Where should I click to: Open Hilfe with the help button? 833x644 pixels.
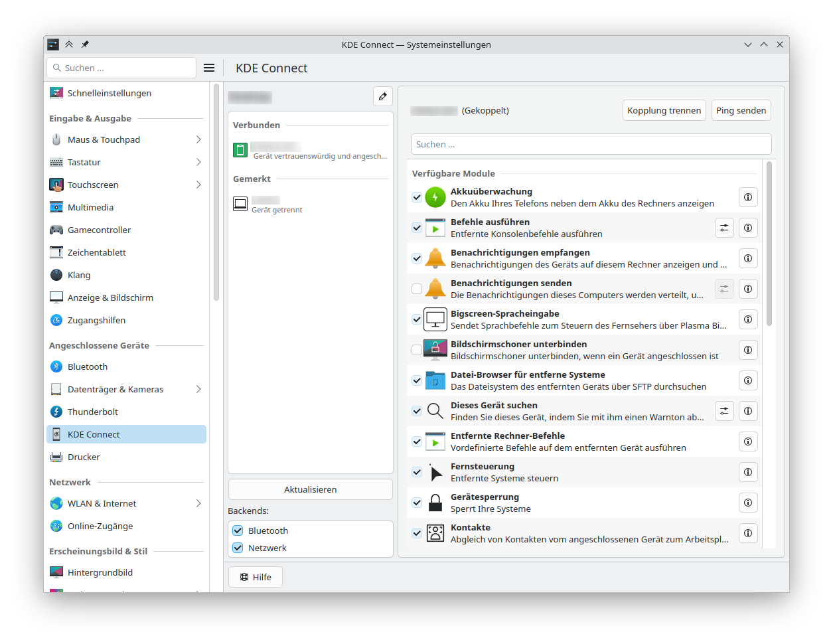pos(256,577)
